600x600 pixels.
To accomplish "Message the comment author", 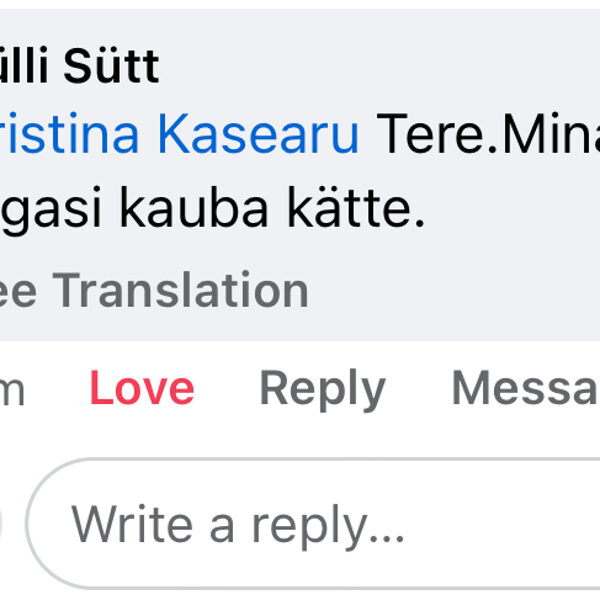I will coord(525,388).
